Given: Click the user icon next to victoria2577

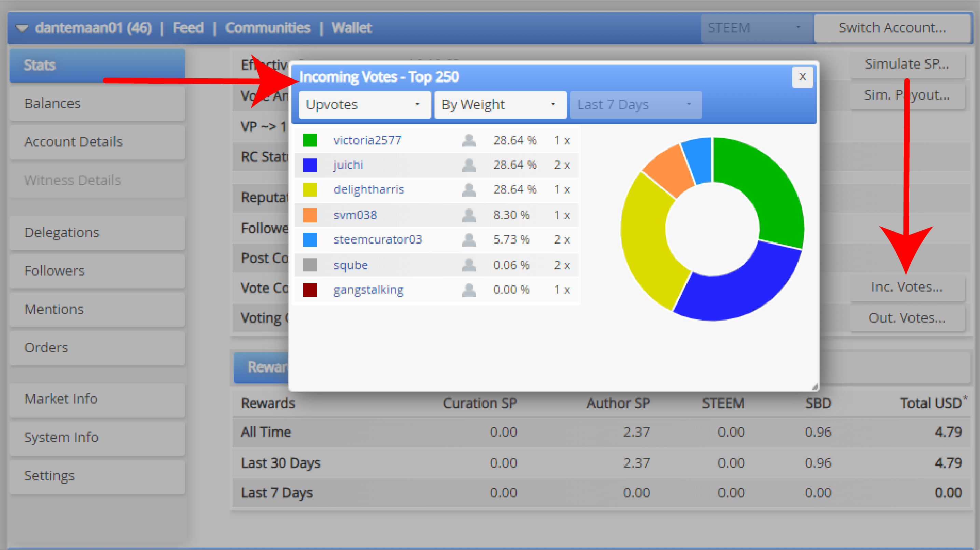Looking at the screenshot, I should 469,140.
